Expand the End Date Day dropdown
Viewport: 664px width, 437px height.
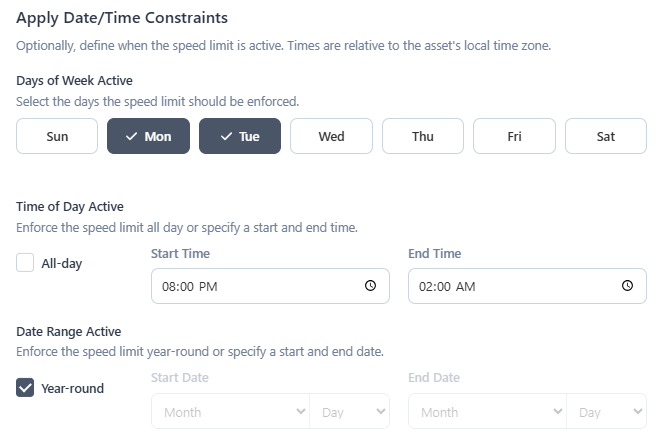(x=606, y=411)
